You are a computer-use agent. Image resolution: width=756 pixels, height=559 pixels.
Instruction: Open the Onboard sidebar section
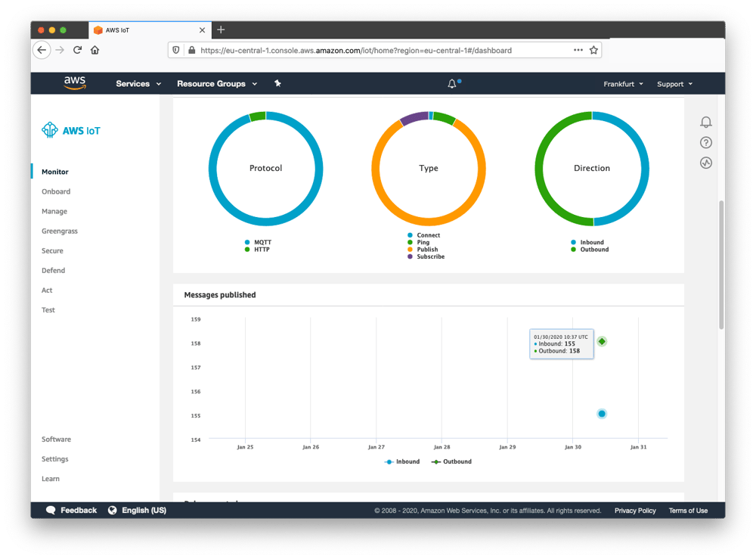[56, 191]
